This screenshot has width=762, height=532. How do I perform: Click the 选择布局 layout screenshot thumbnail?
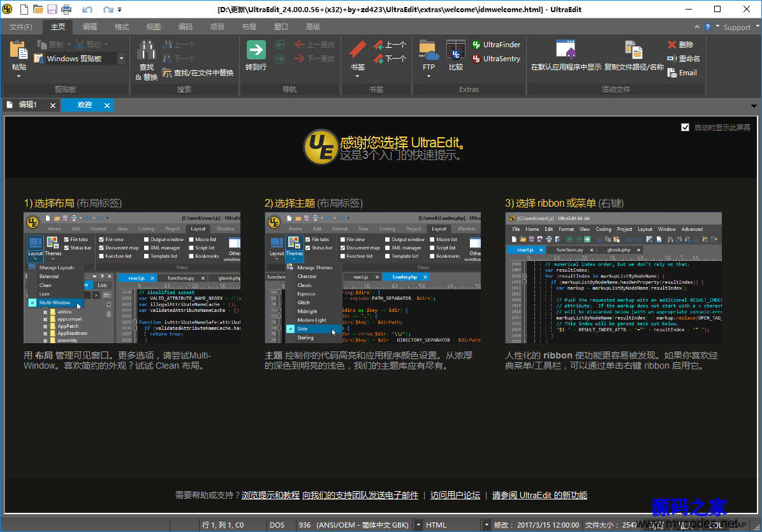(132, 277)
